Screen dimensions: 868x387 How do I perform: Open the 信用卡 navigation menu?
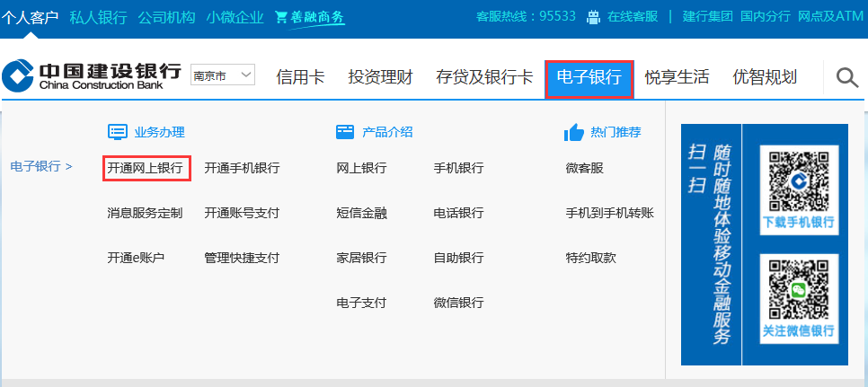(x=300, y=77)
